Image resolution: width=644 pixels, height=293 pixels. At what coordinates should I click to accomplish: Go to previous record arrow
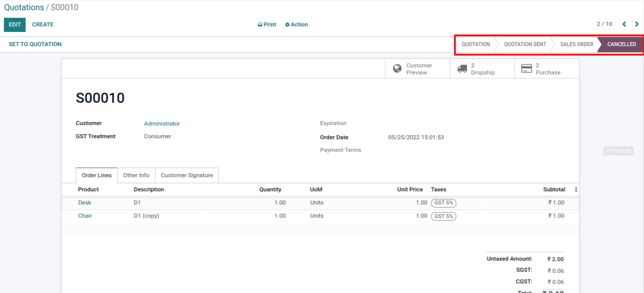624,24
